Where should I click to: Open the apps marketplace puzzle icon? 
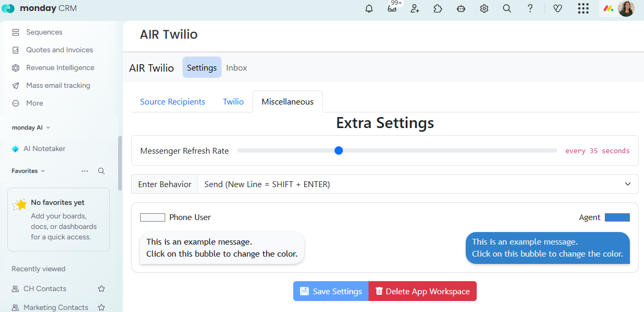(x=438, y=8)
